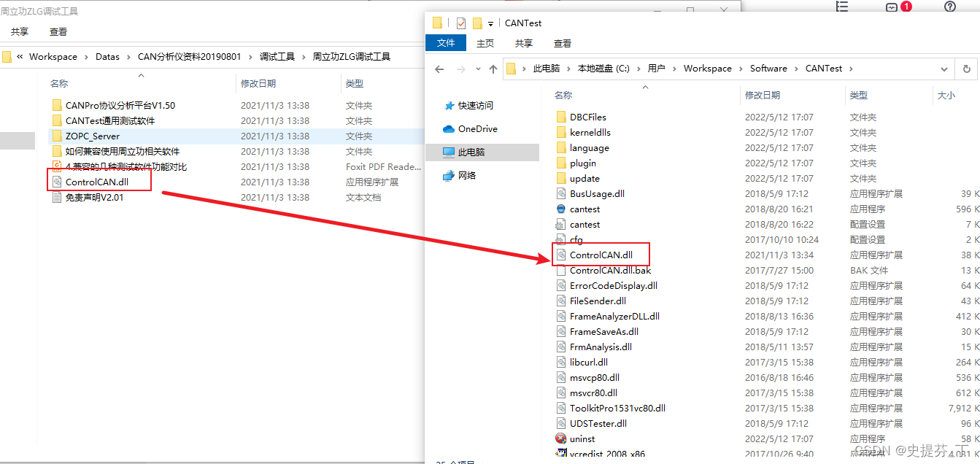Sort by 名称 column in the left window
Screen dimensions: 980x464
[59, 83]
